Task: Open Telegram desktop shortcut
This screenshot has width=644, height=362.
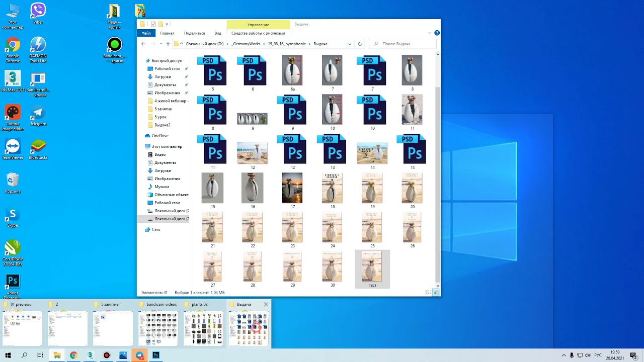Action: click(x=38, y=116)
